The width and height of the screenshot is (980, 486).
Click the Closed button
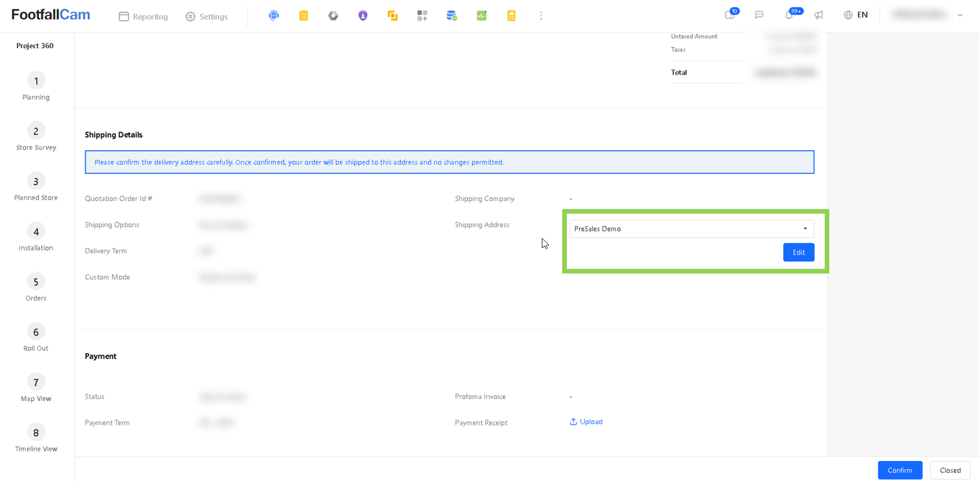[950, 470]
